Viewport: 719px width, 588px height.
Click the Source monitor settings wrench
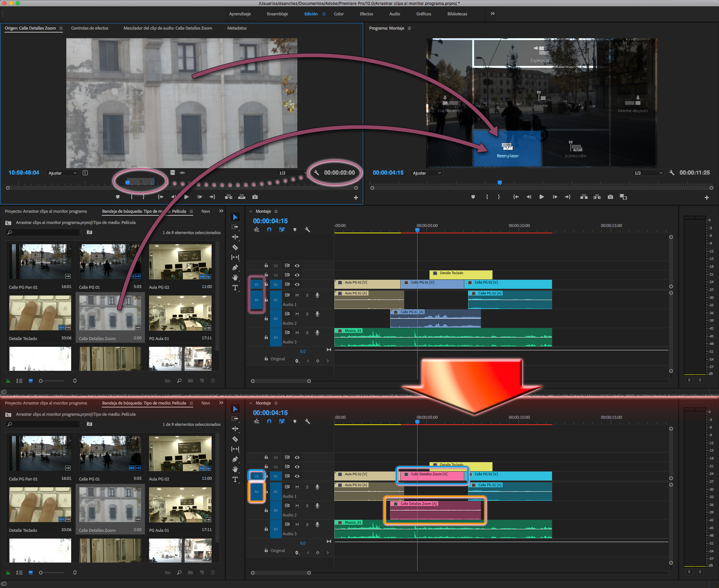tap(316, 173)
